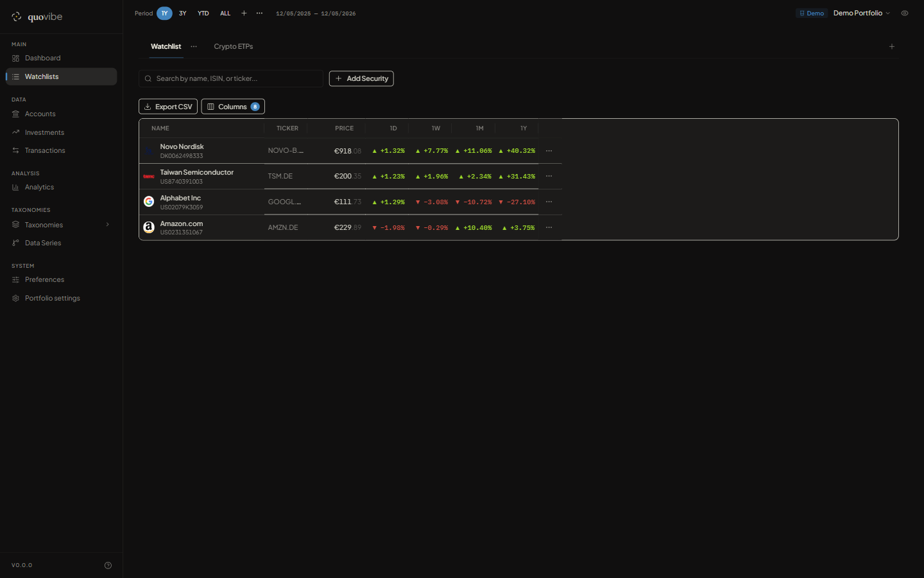Click the help question mark icon
Viewport: 924px width, 578px height.
108,565
